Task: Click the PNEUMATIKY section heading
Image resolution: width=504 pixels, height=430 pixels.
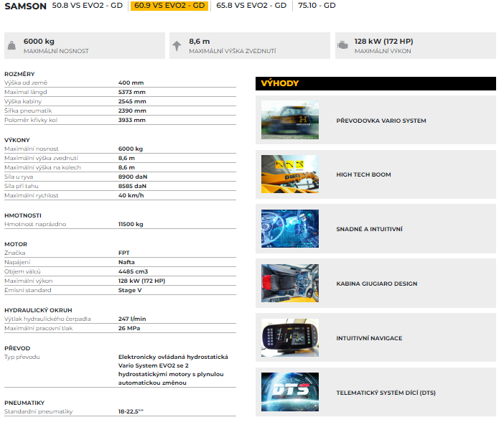Action: coord(24,403)
